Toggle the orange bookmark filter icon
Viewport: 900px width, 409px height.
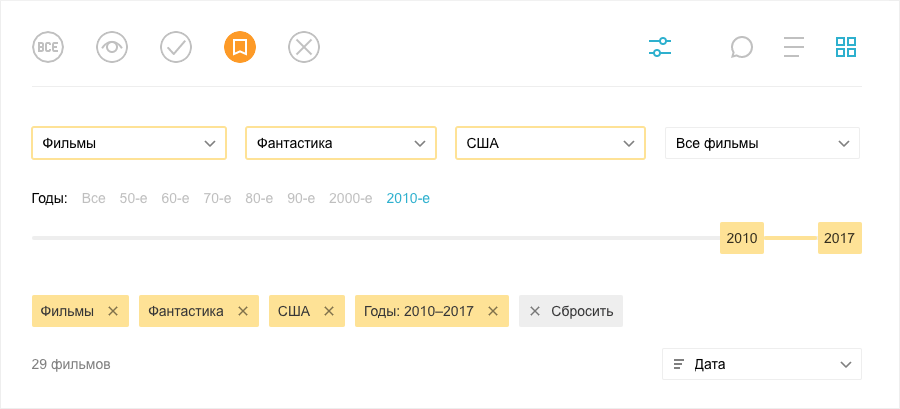coord(240,47)
